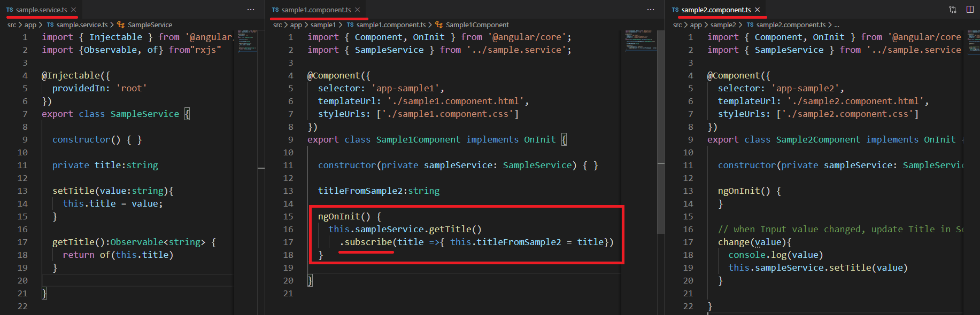Screen dimensions: 980x315
Task: Click line number 17 in sample1.component.ts
Action: [x=288, y=242]
